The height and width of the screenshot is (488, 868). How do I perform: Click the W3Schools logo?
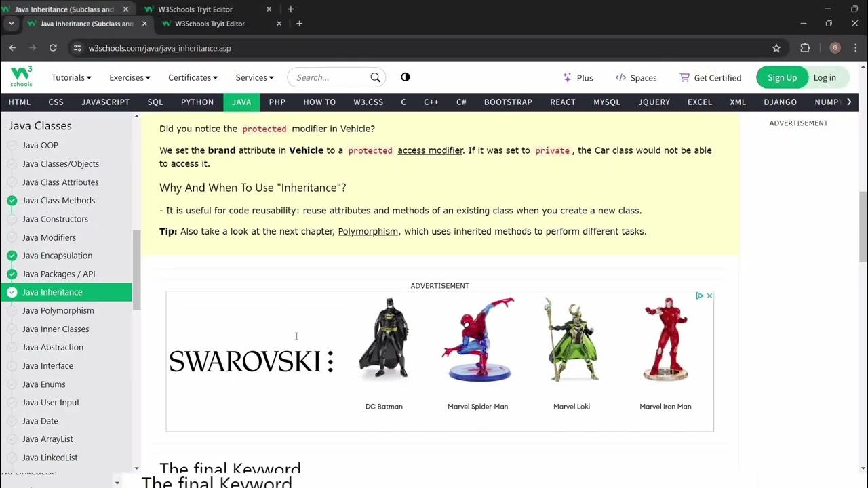21,77
